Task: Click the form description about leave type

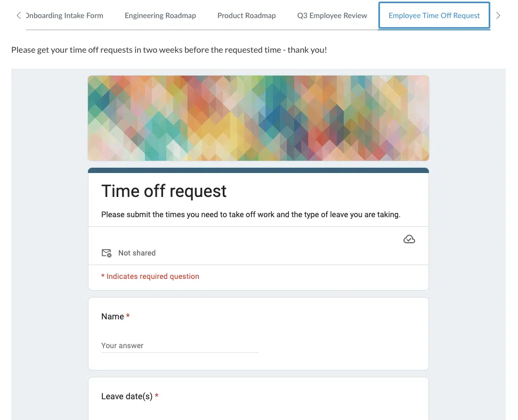Action: [x=250, y=215]
